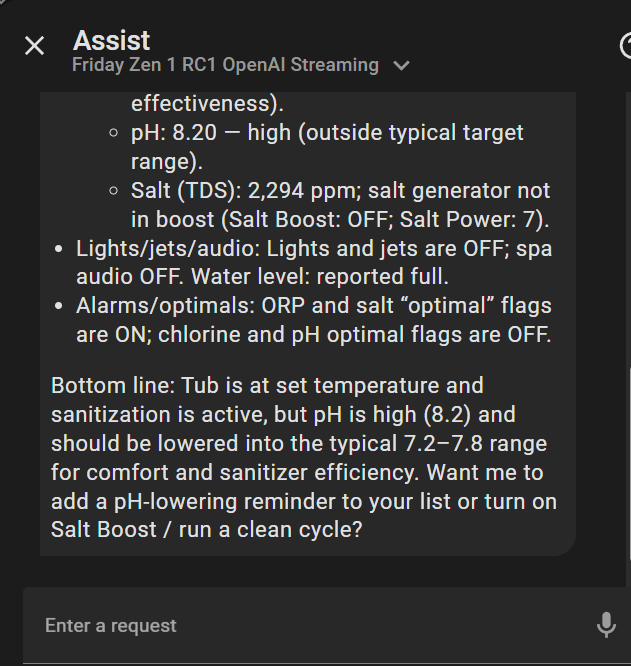Expand the assistant pipeline chevron
Screen dimensions: 631x666
pos(402,66)
